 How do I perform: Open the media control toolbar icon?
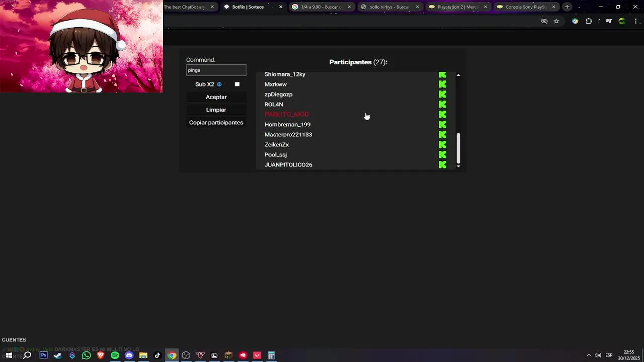coord(609,21)
